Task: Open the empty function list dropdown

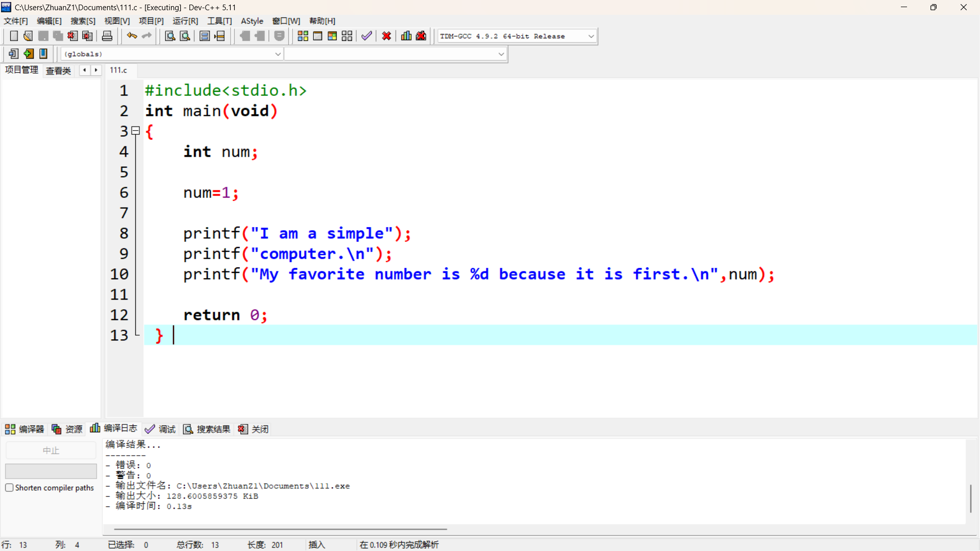Action: 501,54
